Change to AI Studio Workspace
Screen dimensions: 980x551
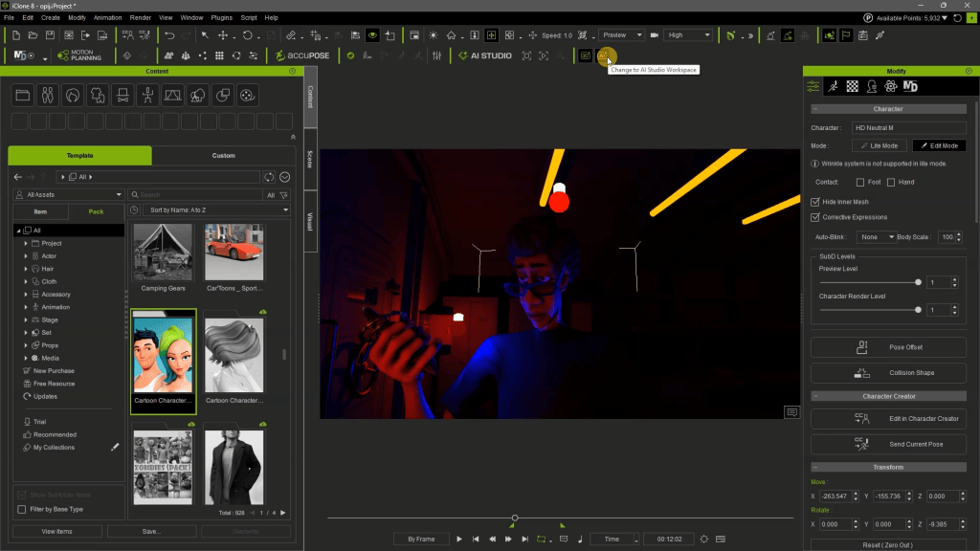[603, 55]
